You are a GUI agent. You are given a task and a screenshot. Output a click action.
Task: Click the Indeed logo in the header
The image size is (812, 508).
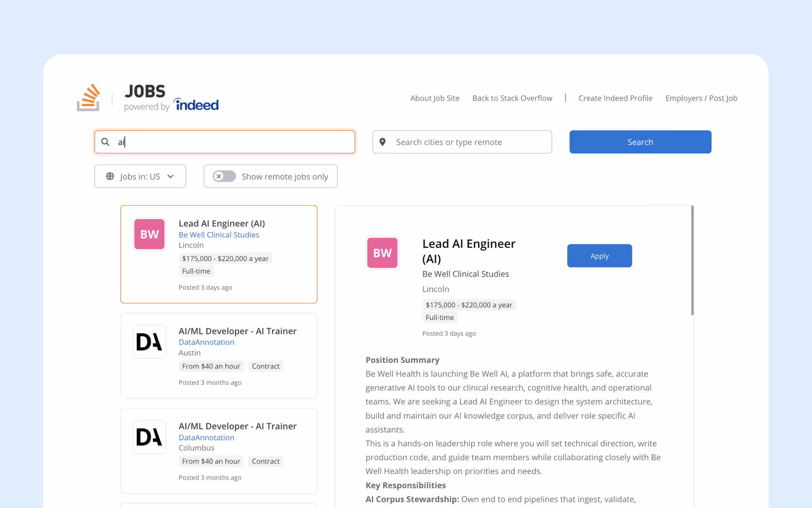(x=196, y=104)
